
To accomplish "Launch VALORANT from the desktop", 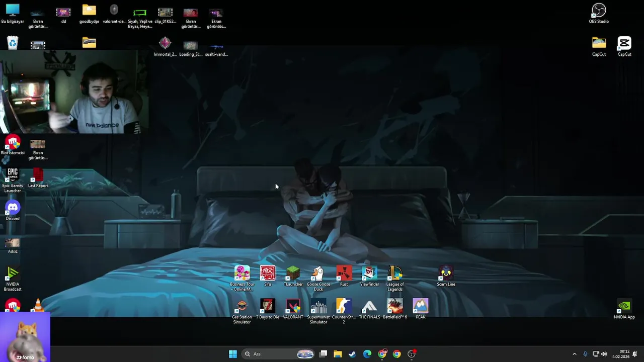I will tap(293, 309).
